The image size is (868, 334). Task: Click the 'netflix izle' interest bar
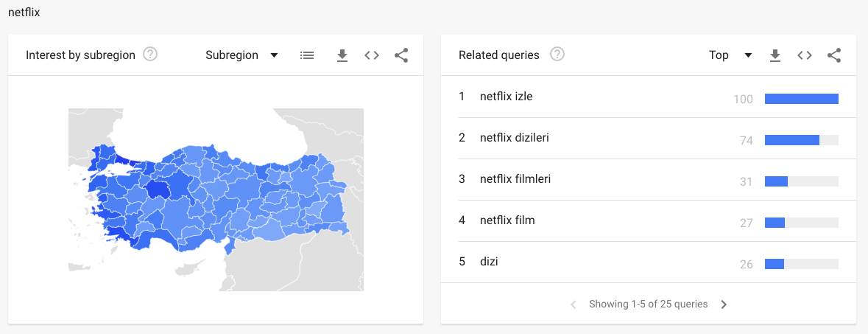point(801,99)
